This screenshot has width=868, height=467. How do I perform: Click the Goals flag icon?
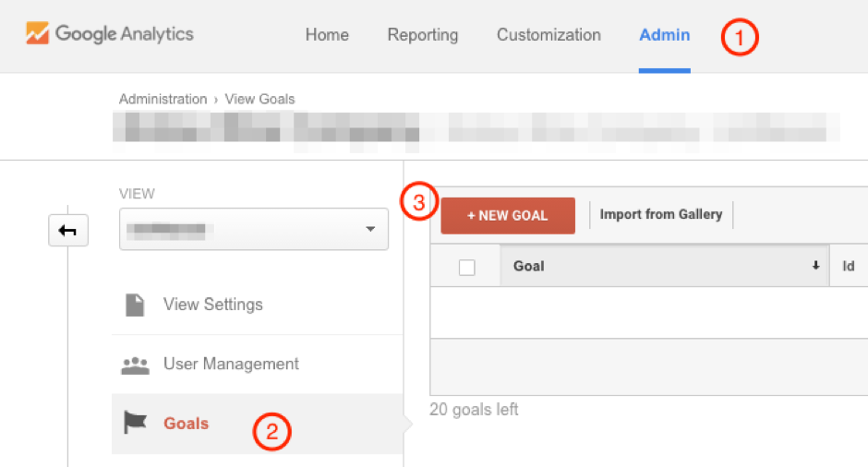(x=135, y=423)
